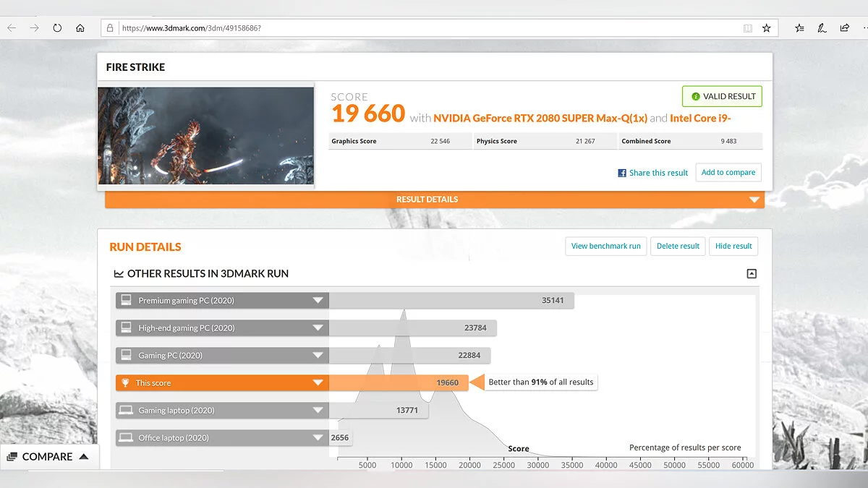Expand the RESULT DETAILS bar
The image size is (868, 488).
435,200
